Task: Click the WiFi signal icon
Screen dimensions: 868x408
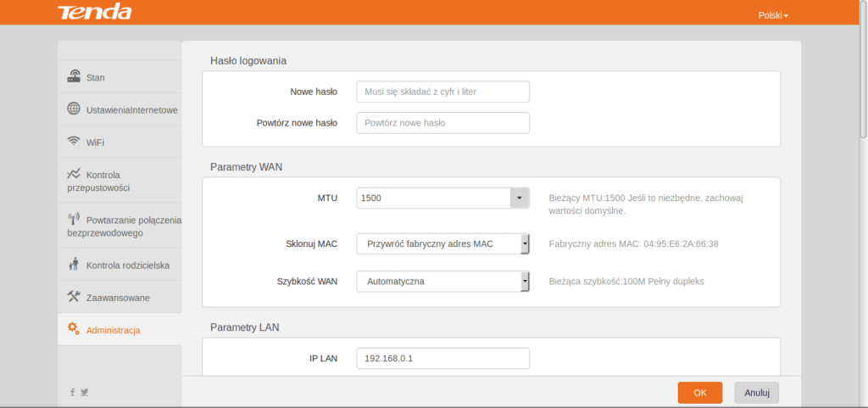Action: (74, 142)
